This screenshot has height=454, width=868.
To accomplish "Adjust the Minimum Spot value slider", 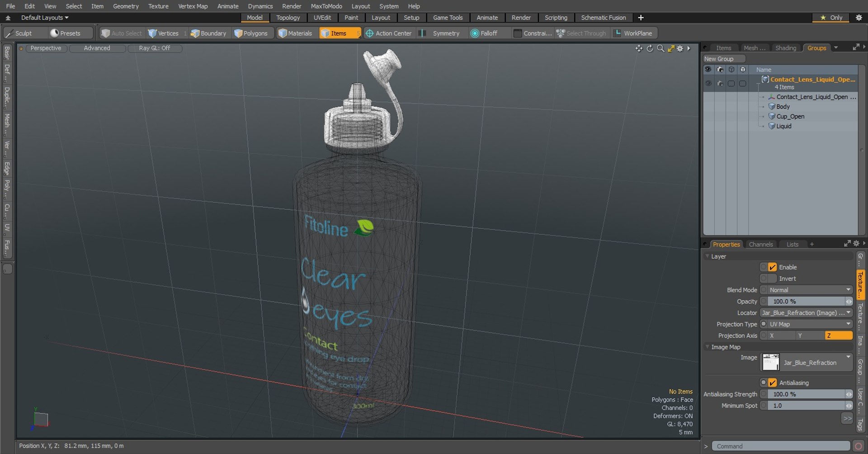I will point(810,406).
